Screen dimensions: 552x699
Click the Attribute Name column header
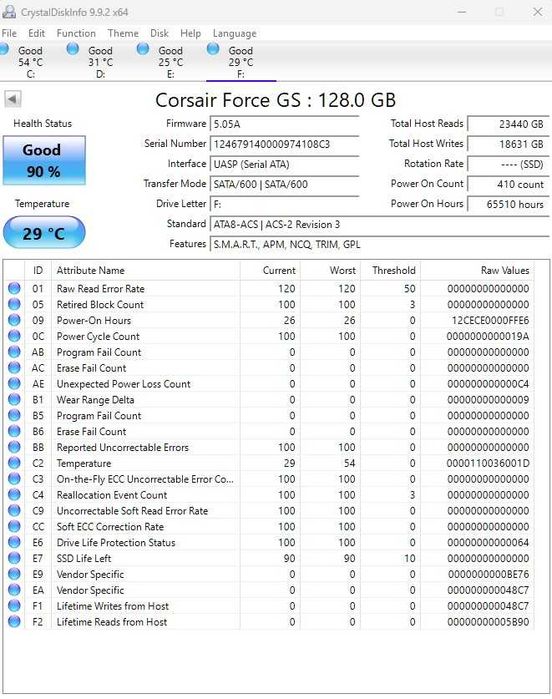[x=146, y=270]
